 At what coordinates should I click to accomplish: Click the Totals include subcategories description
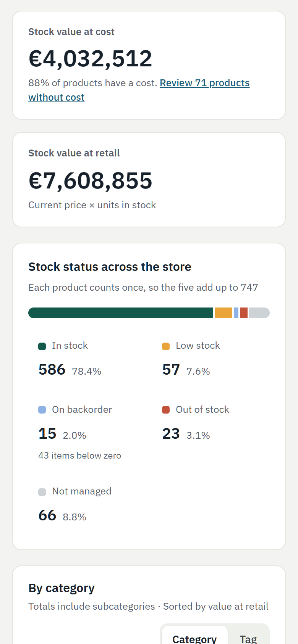pyautogui.click(x=148, y=607)
